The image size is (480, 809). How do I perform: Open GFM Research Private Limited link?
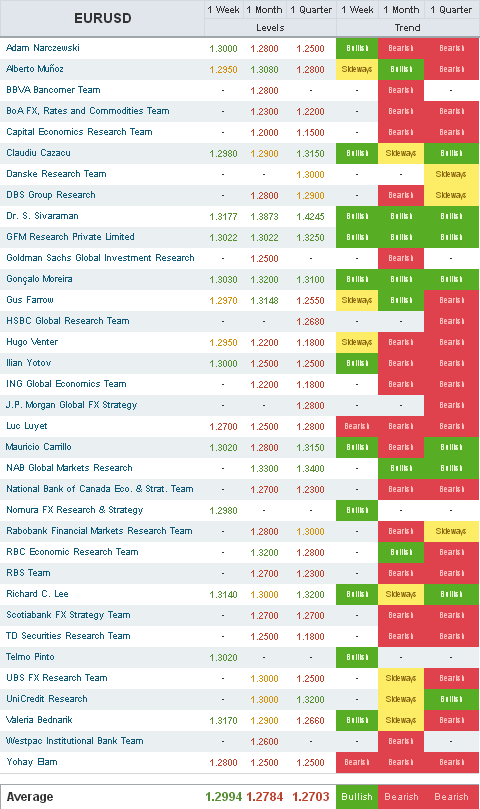coord(70,237)
